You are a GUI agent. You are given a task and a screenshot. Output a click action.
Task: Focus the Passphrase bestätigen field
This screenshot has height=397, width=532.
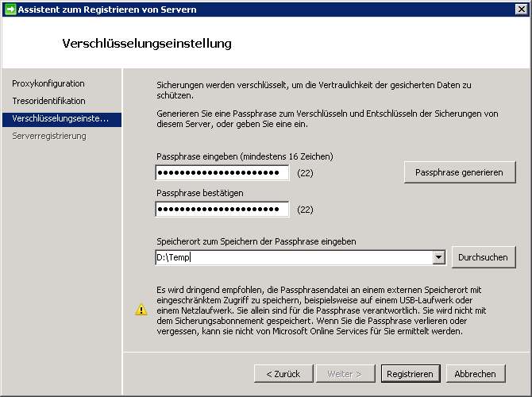point(222,209)
